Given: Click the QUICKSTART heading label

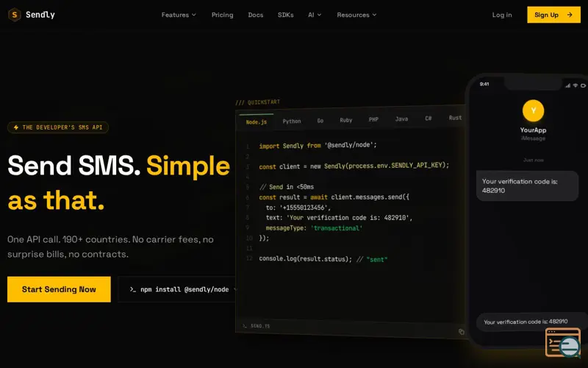Looking at the screenshot, I should point(258,102).
